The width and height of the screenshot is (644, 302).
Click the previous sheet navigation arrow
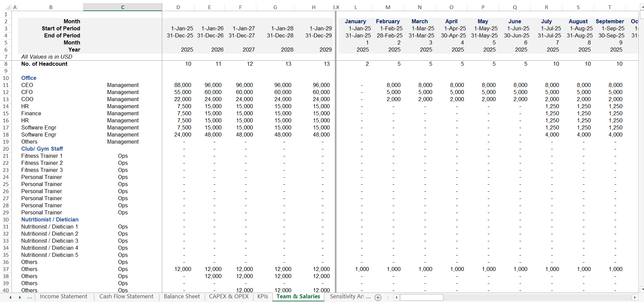[10, 297]
